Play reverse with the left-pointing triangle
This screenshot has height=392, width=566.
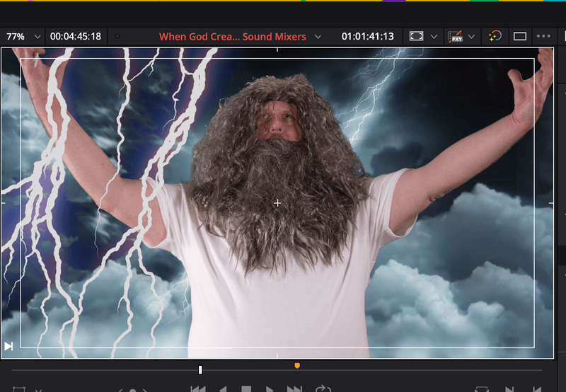coord(223,389)
